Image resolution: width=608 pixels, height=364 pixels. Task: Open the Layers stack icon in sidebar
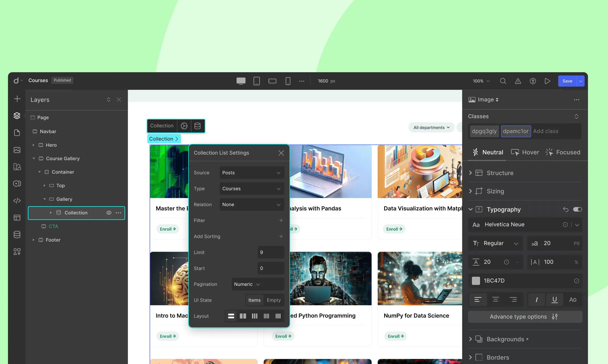point(17,115)
